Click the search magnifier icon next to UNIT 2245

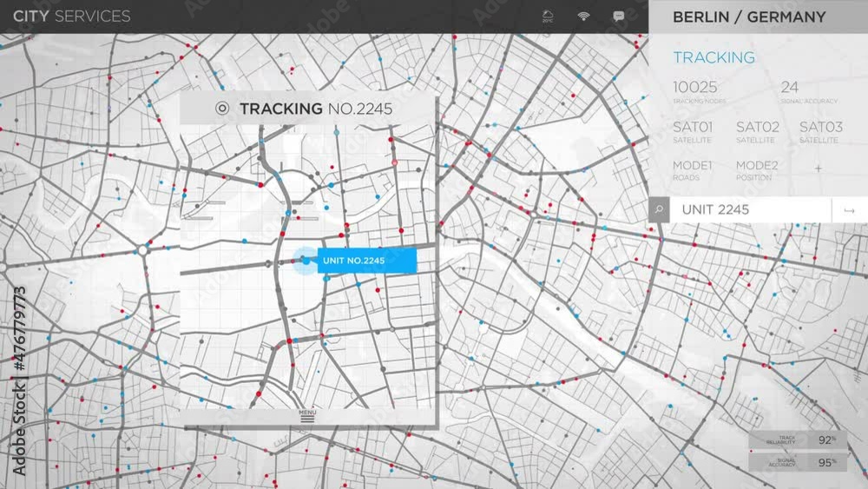tap(659, 210)
